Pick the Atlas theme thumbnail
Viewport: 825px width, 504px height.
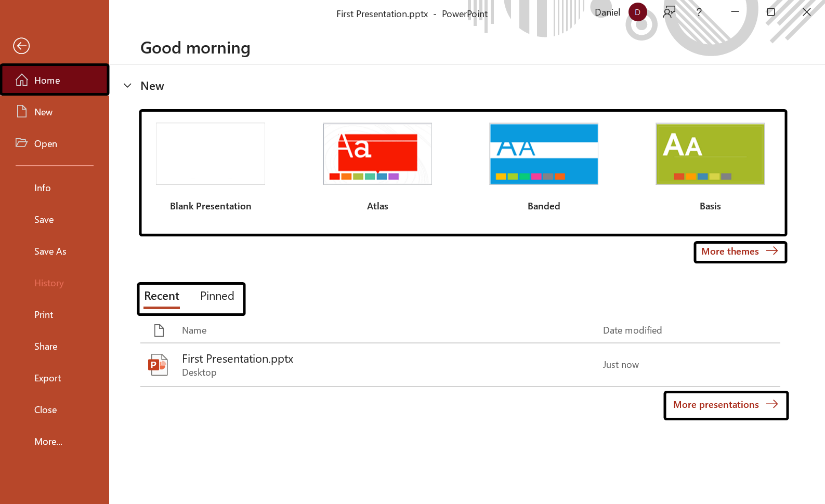377,154
